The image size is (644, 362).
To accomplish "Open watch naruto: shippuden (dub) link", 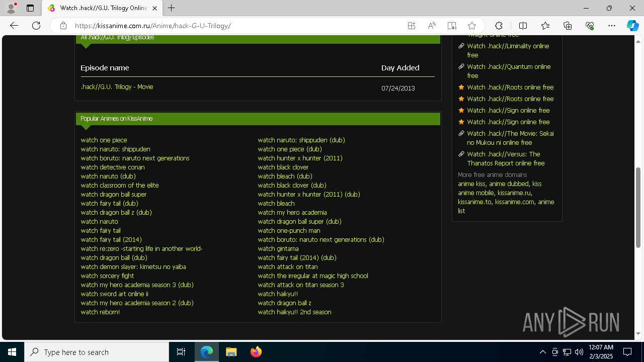I will 301,140.
